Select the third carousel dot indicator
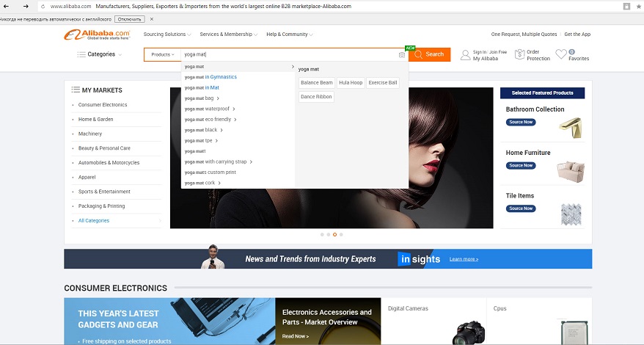 coord(334,234)
